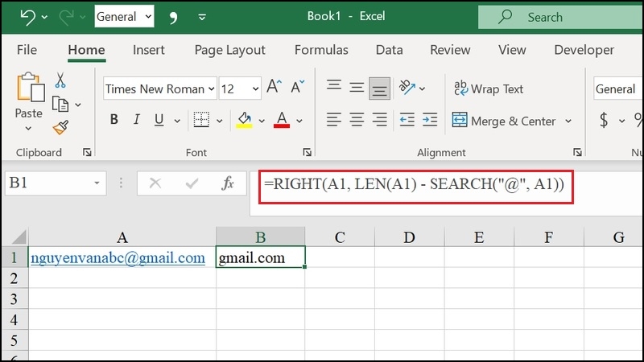644x362 pixels.
Task: Switch to the Home tab
Action: tap(86, 50)
